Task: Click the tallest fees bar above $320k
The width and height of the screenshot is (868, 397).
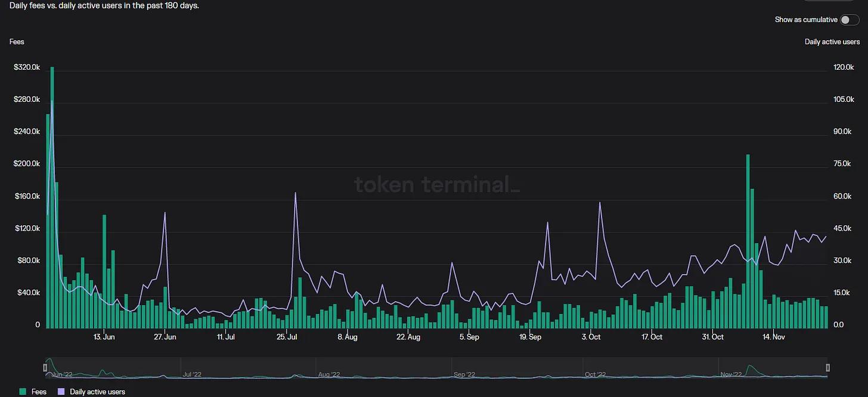Action: click(52, 197)
